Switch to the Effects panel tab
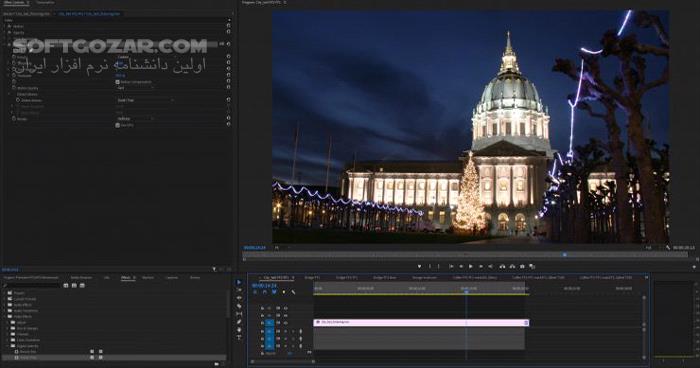The width and height of the screenshot is (700, 368). coord(126,278)
